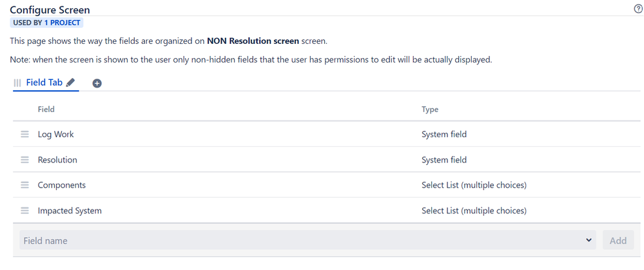Click the Configure Screen heading
Viewport: 644px width, 270px height.
50,10
